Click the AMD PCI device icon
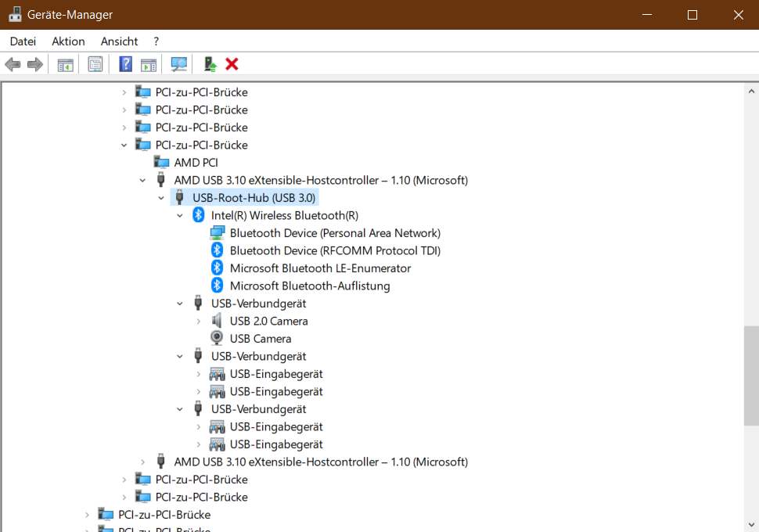759x532 pixels. pos(161,163)
